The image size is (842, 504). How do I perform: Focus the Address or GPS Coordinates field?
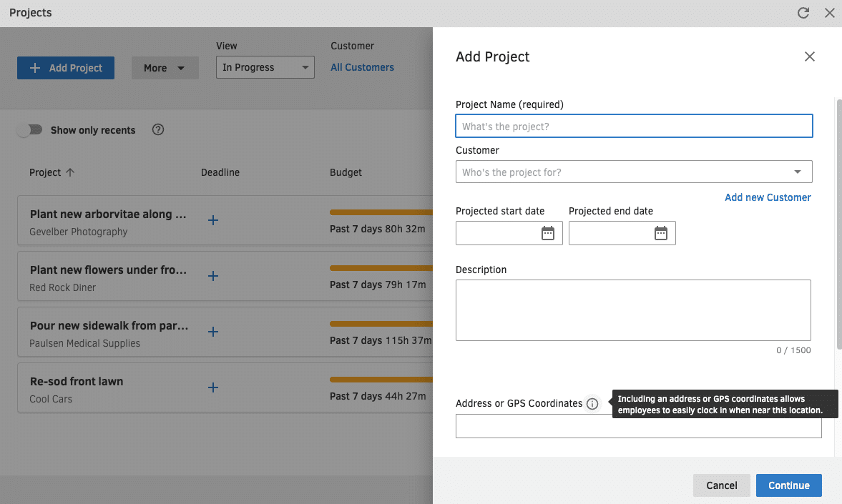coord(639,428)
